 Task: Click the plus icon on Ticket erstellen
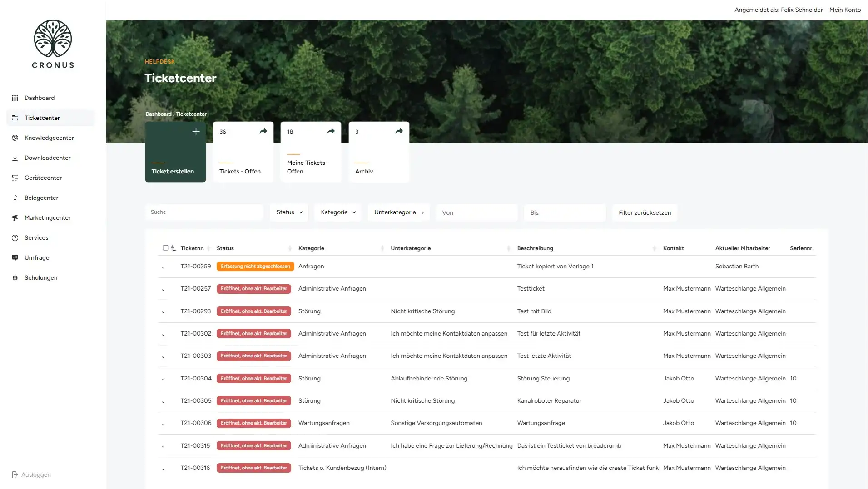click(x=196, y=132)
